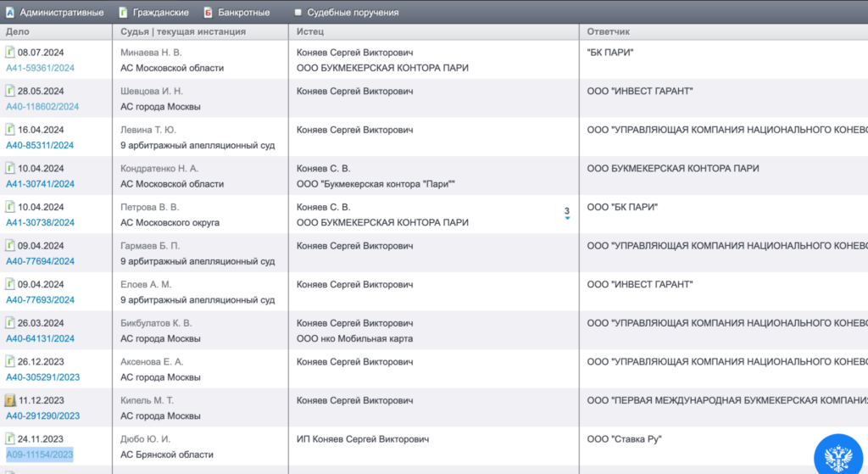Click case icon next to 26.03.2024

tap(10, 323)
